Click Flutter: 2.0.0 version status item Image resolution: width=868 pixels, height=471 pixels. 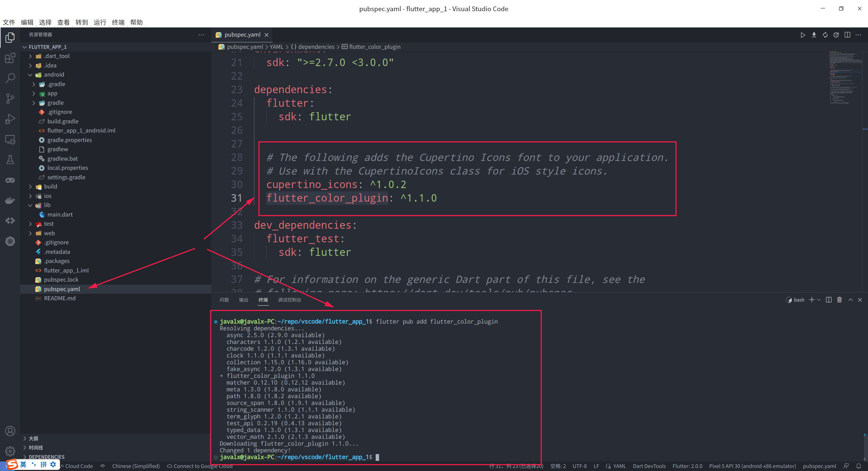(687, 466)
